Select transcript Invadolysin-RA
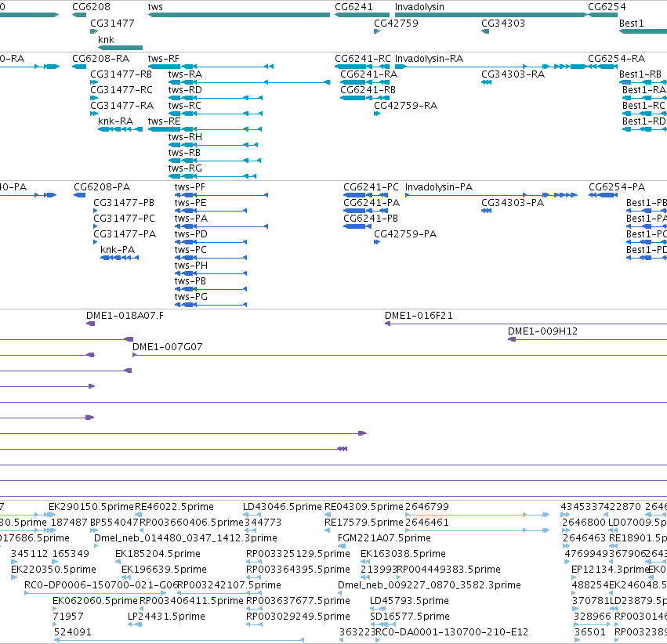This screenshot has width=667, height=644. click(429, 59)
